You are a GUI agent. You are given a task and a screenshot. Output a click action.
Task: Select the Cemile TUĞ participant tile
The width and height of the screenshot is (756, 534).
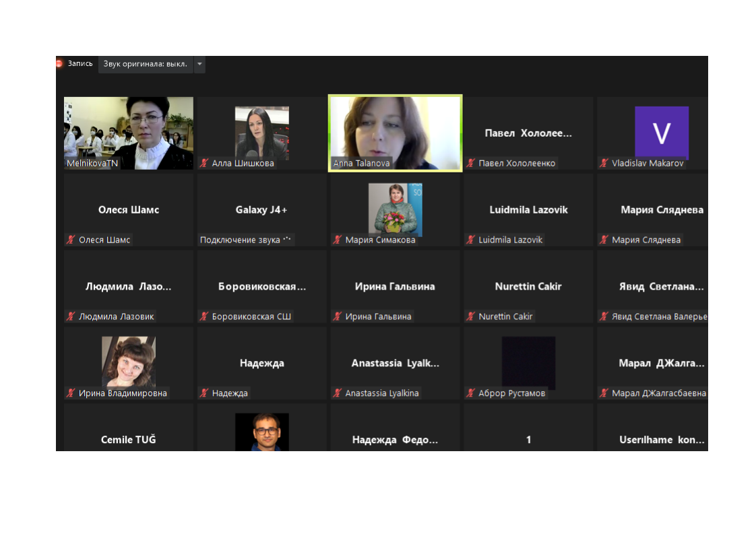129,428
